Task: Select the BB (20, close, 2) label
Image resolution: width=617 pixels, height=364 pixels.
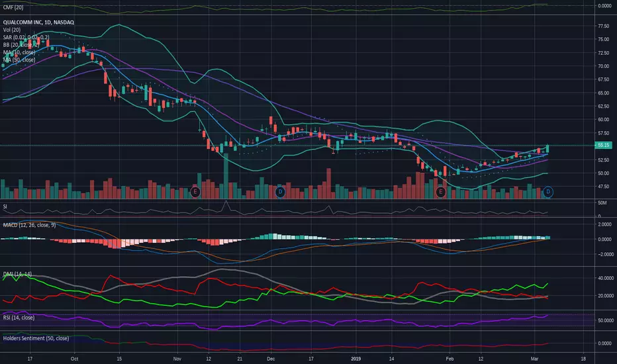Action: click(x=21, y=45)
